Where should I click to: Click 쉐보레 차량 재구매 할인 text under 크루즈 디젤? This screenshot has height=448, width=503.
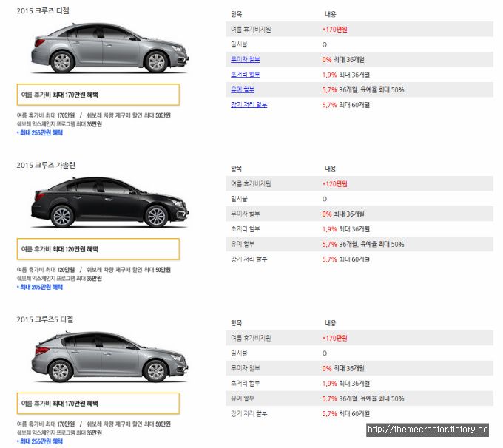[129, 115]
